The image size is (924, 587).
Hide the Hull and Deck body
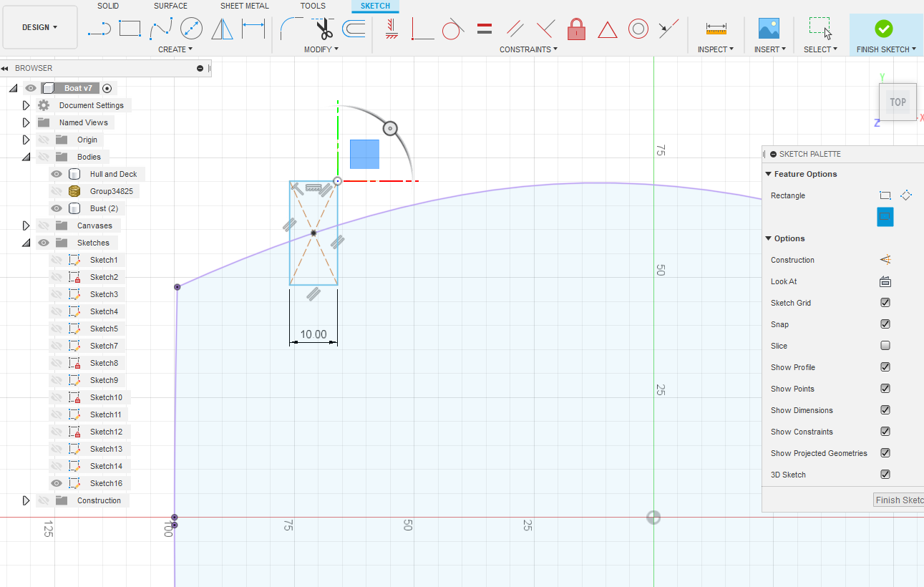(57, 174)
